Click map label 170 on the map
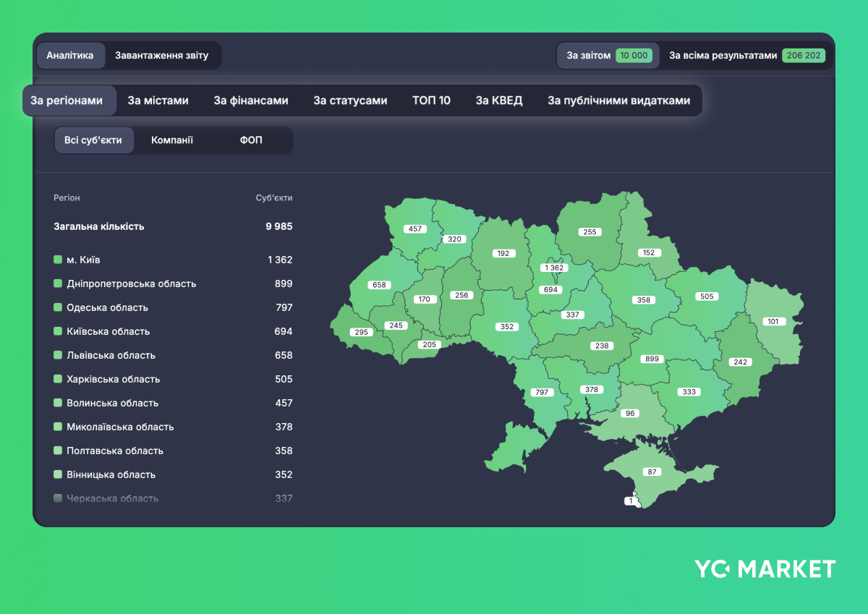This screenshot has width=868, height=614. click(x=425, y=299)
